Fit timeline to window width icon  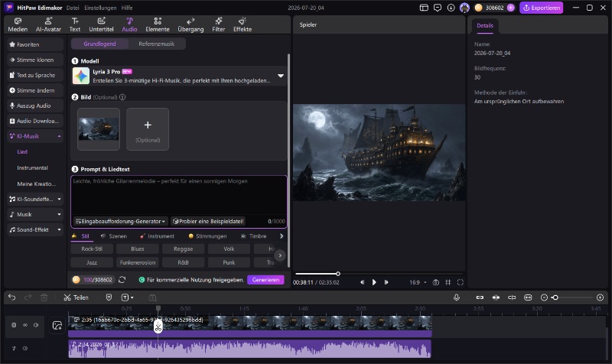528,297
